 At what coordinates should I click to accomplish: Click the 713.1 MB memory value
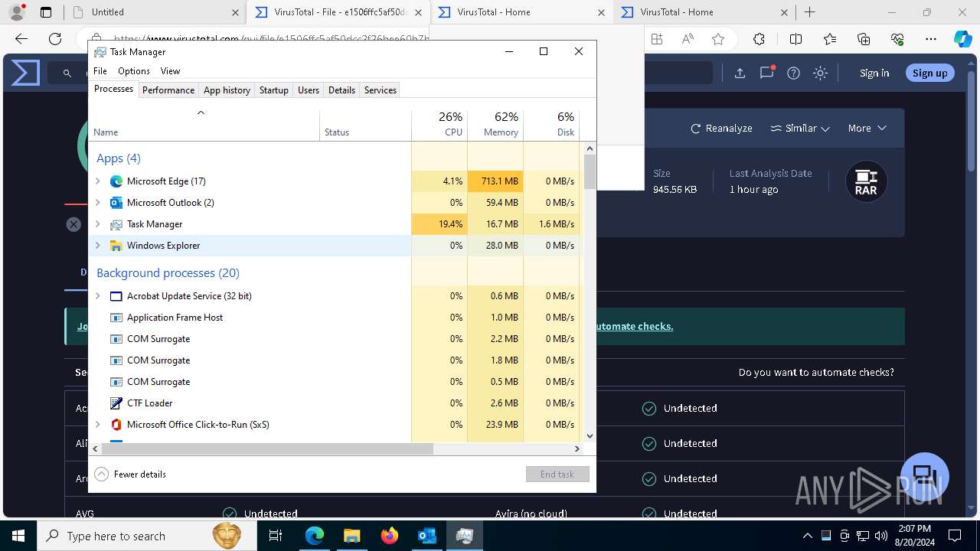[x=495, y=181]
